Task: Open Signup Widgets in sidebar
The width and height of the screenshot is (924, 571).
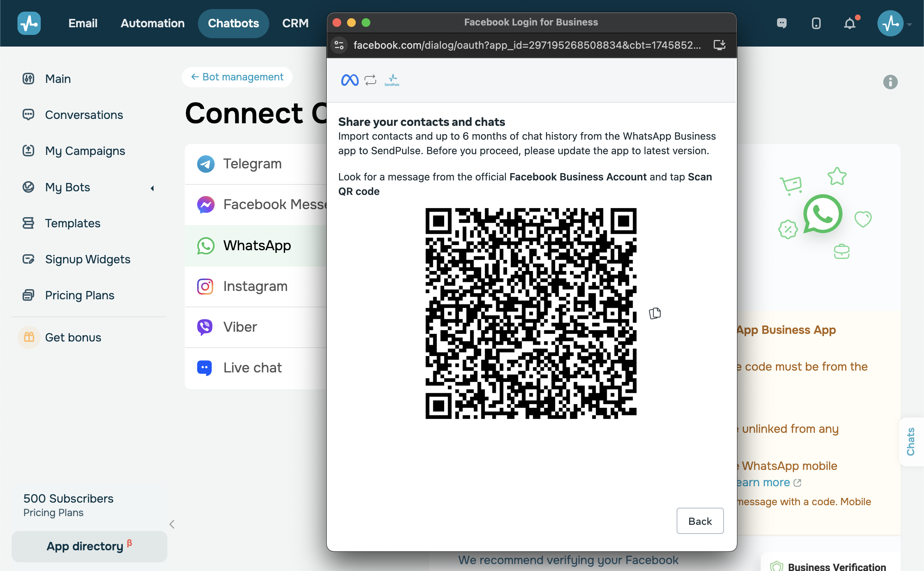Action: coord(88,259)
